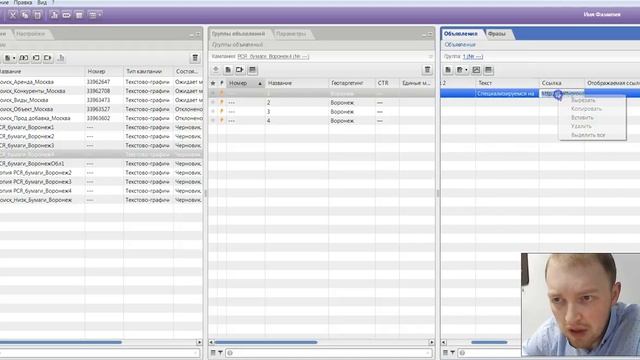The height and width of the screenshot is (360, 640).
Task: Click the copy-campaign icon after the new-campaign button
Action: tap(24, 58)
